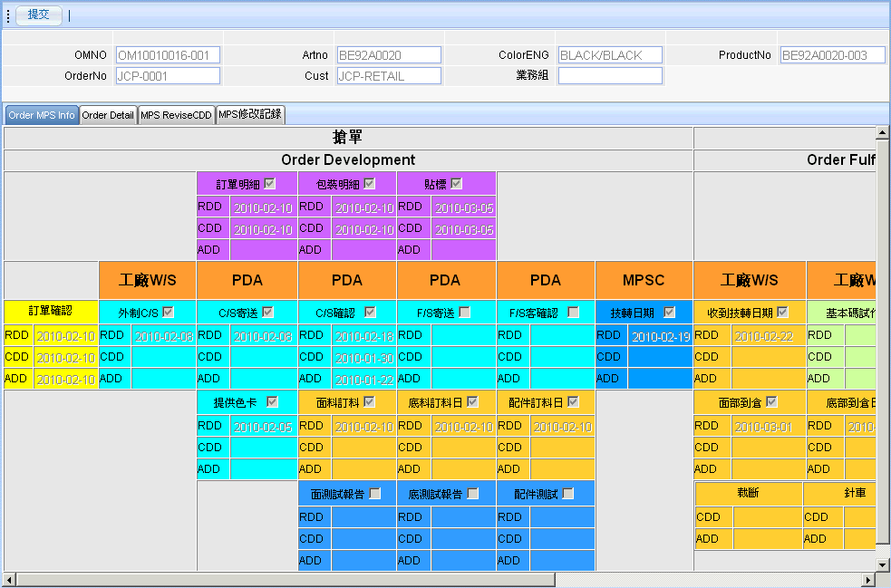891x588 pixels.
Task: Click the C/S確認 CDD date 2010-01-30
Action: (x=363, y=357)
